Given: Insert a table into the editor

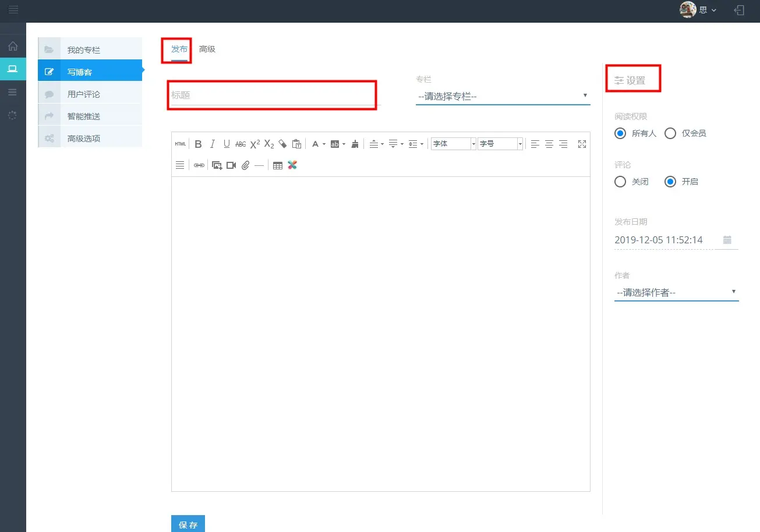Looking at the screenshot, I should [278, 165].
